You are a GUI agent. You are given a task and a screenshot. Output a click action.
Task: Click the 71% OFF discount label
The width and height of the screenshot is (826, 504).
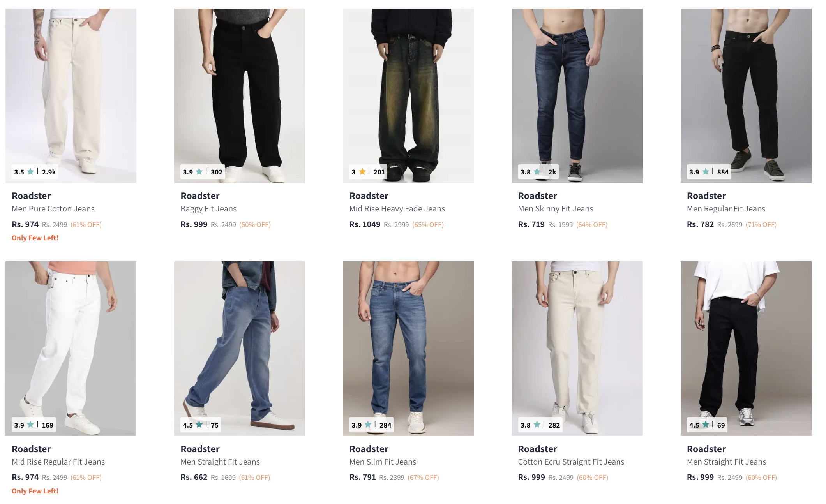(761, 225)
